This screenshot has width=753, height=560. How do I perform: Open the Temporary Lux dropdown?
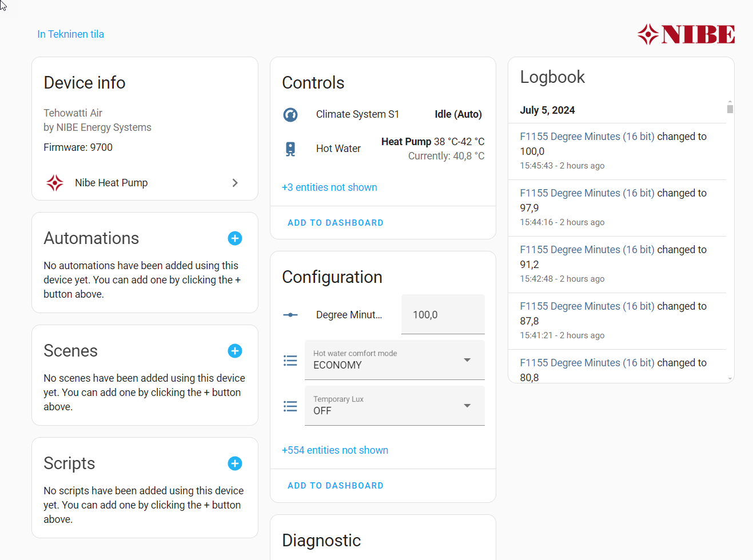(x=395, y=406)
